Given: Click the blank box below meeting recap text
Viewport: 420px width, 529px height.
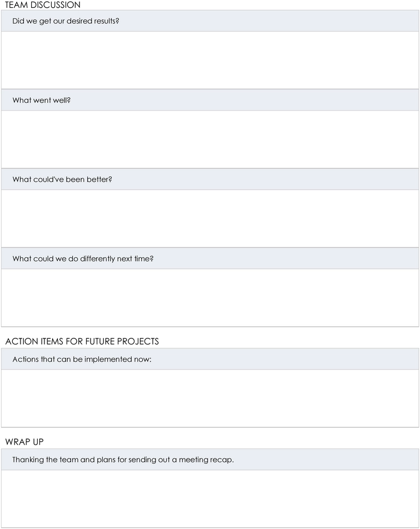Looking at the screenshot, I should 210,499.
